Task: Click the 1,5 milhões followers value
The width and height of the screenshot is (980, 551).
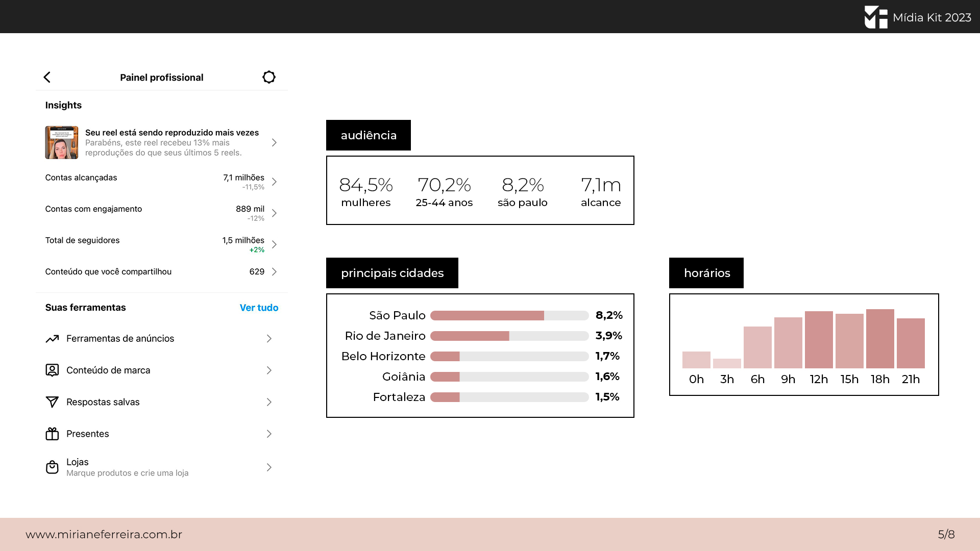Action: [243, 240]
